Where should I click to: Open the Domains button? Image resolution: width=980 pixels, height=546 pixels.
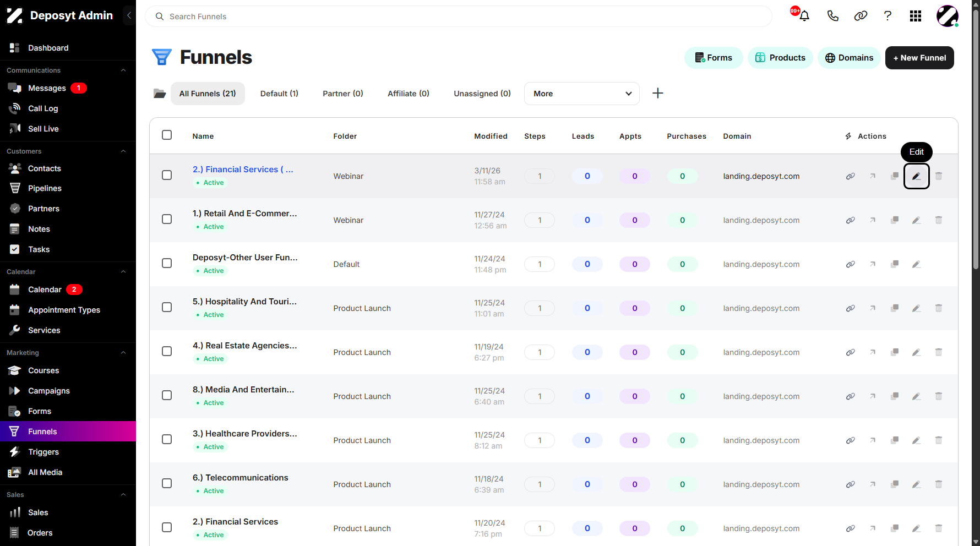coord(849,58)
